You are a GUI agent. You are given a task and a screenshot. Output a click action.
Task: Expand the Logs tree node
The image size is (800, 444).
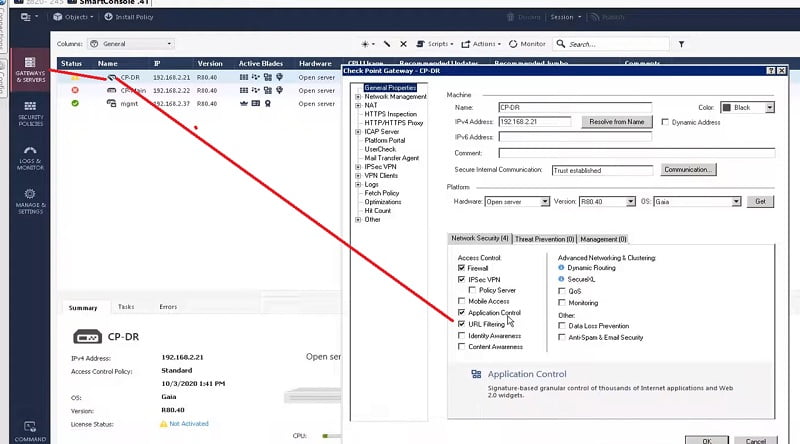358,184
